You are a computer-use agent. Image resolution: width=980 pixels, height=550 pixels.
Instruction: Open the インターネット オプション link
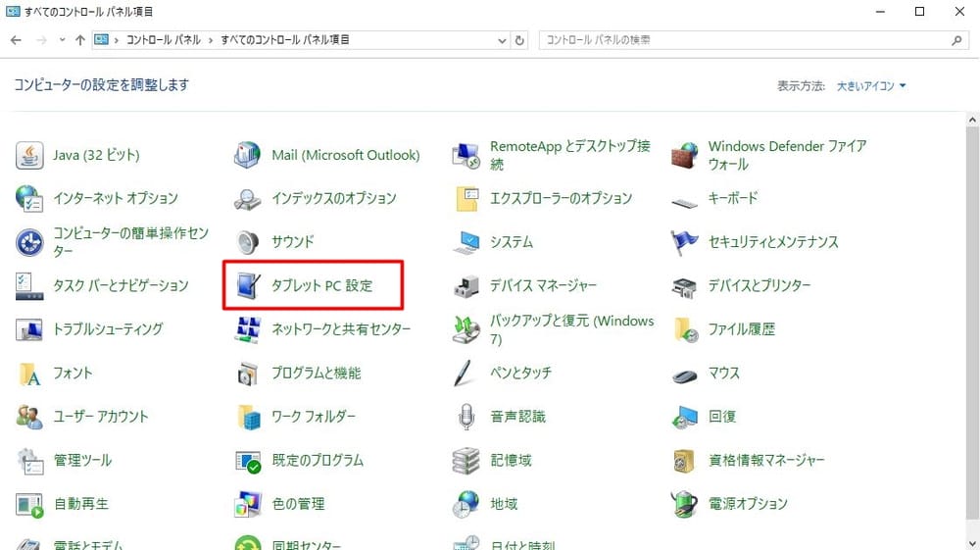point(116,198)
